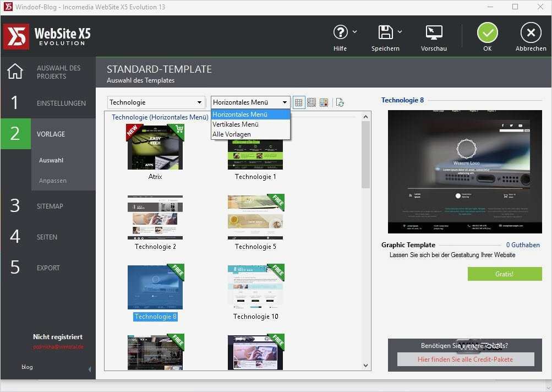The height and width of the screenshot is (392, 552).
Task: Click the refresh templates list icon
Action: 340,102
